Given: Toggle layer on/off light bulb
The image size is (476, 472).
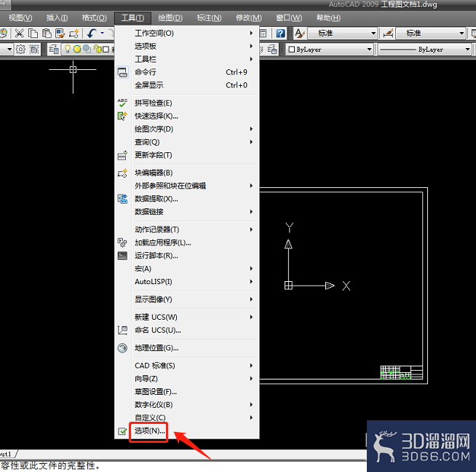Looking at the screenshot, I should [x=68, y=49].
